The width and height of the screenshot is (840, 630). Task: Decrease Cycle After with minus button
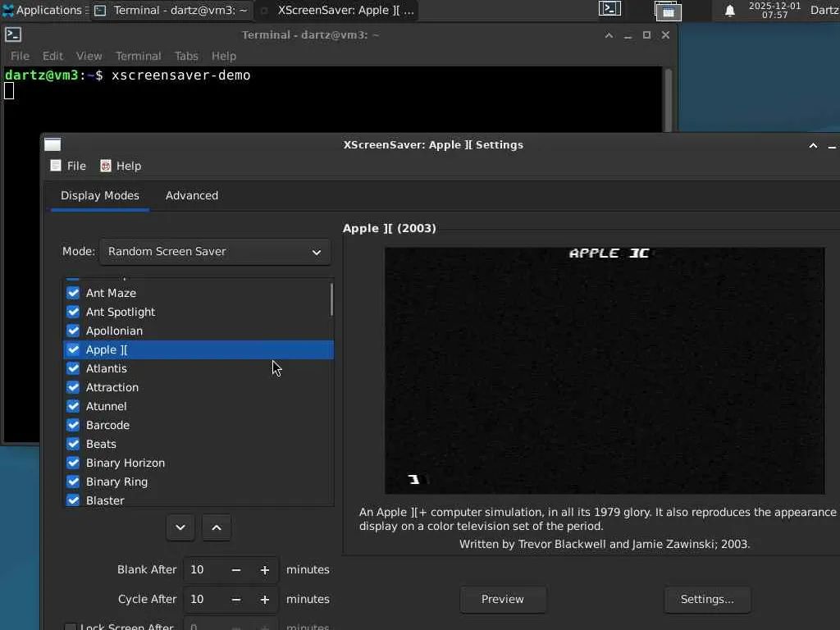pyautogui.click(x=236, y=600)
